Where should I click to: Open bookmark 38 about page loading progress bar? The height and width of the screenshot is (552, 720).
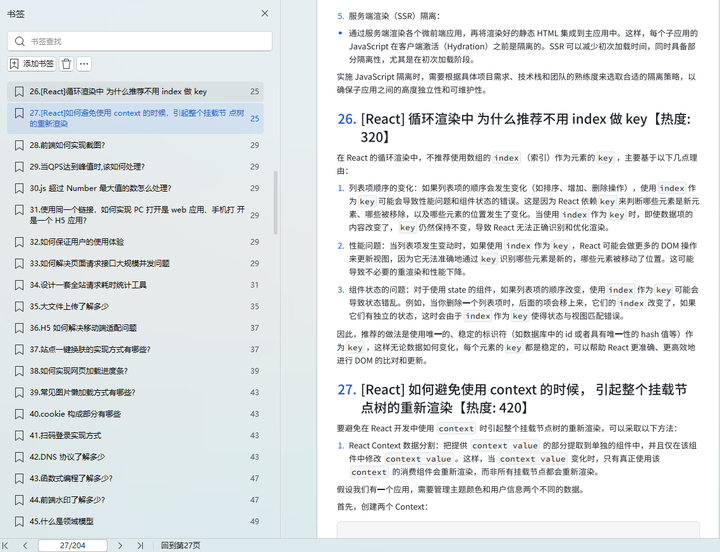(135, 371)
